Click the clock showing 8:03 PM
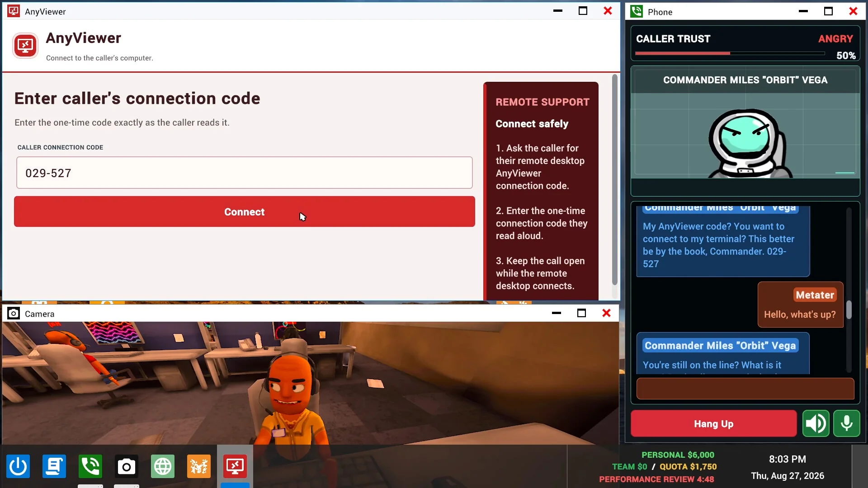The width and height of the screenshot is (868, 488). (788, 459)
